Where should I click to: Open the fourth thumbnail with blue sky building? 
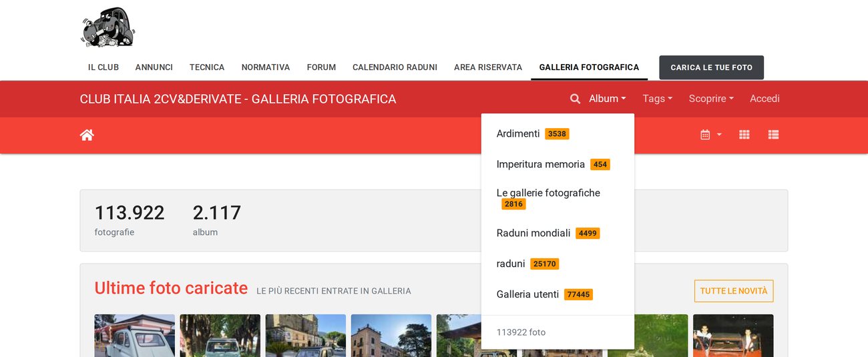point(391,336)
